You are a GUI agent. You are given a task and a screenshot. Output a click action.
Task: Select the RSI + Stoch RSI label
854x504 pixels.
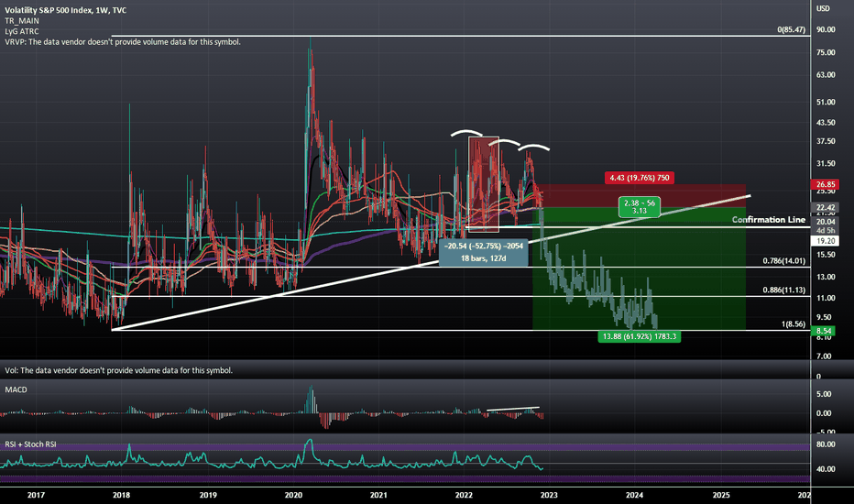click(30, 444)
